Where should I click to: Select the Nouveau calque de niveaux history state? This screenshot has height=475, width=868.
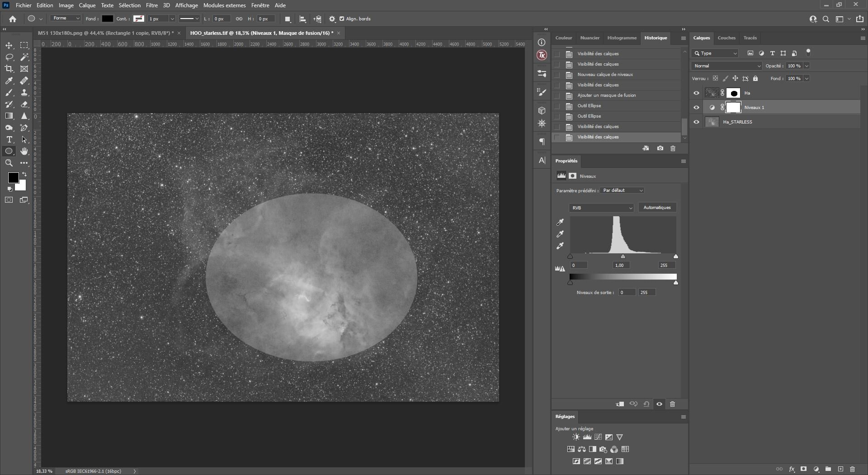pos(605,75)
